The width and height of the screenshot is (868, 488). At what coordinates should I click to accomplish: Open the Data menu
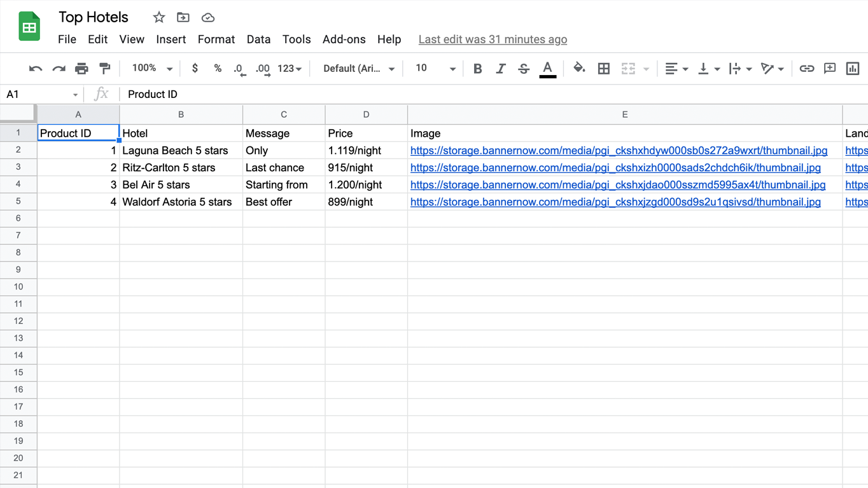click(258, 39)
